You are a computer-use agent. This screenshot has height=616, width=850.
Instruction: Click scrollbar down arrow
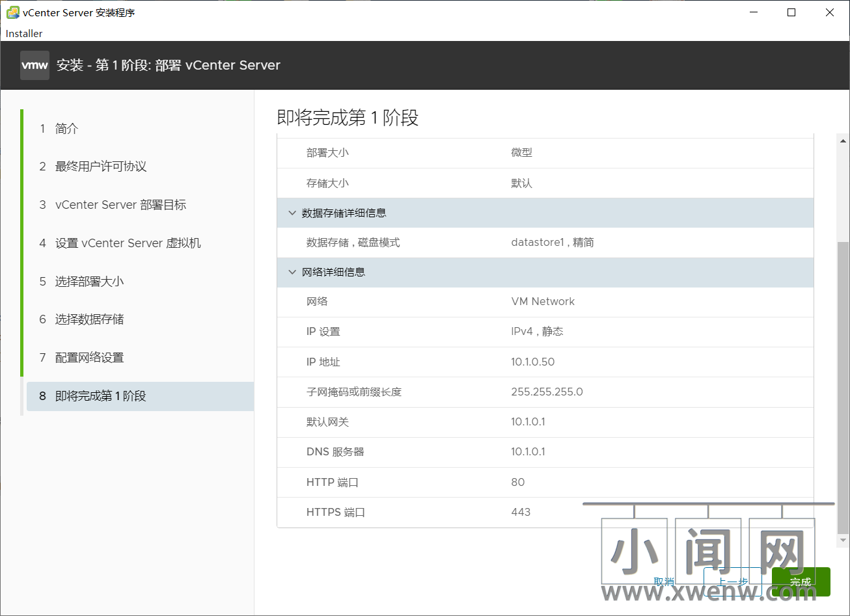pos(843,541)
